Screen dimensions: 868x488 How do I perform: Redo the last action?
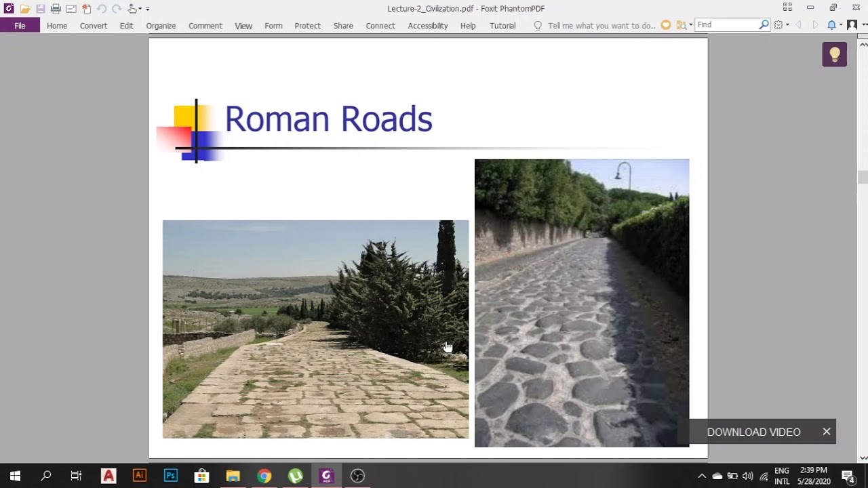[117, 9]
